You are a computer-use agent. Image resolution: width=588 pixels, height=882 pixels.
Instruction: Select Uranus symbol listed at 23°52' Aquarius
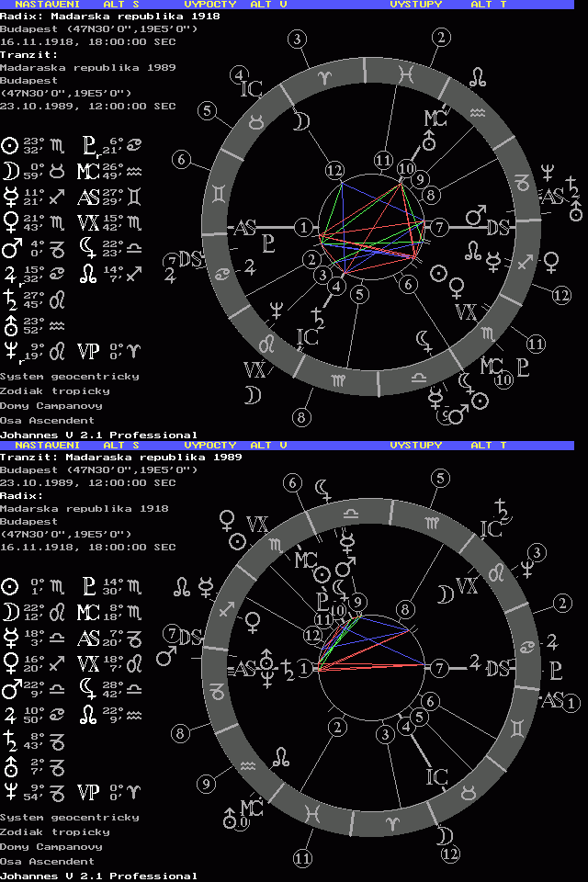click(x=10, y=324)
